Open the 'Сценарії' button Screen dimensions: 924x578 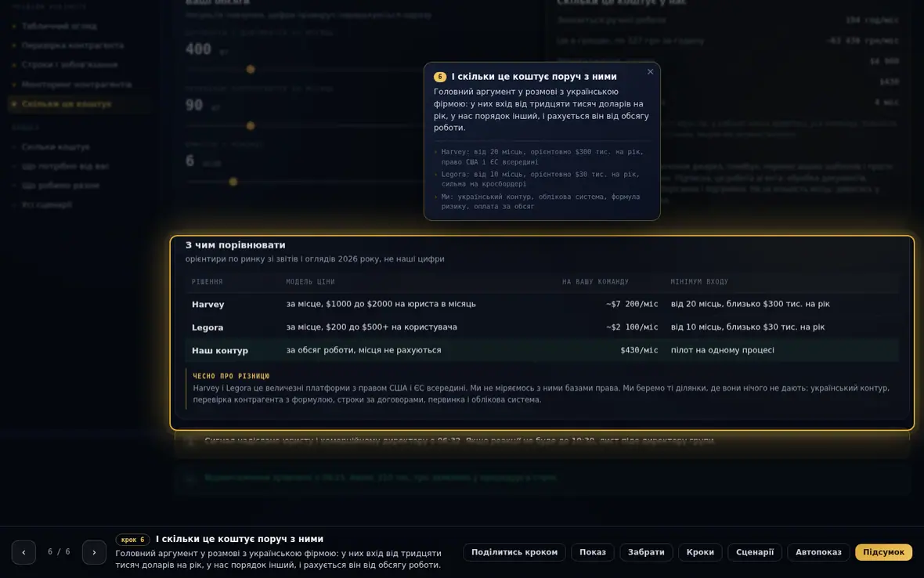(754, 552)
